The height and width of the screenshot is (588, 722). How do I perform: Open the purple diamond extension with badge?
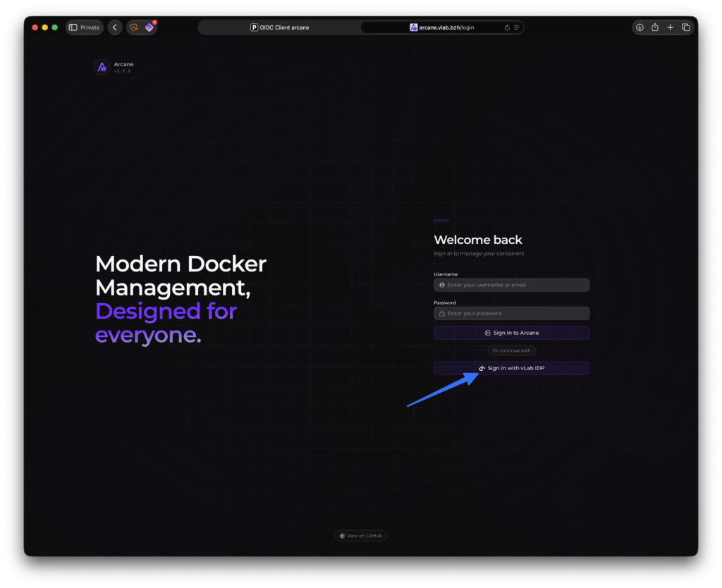click(x=149, y=27)
